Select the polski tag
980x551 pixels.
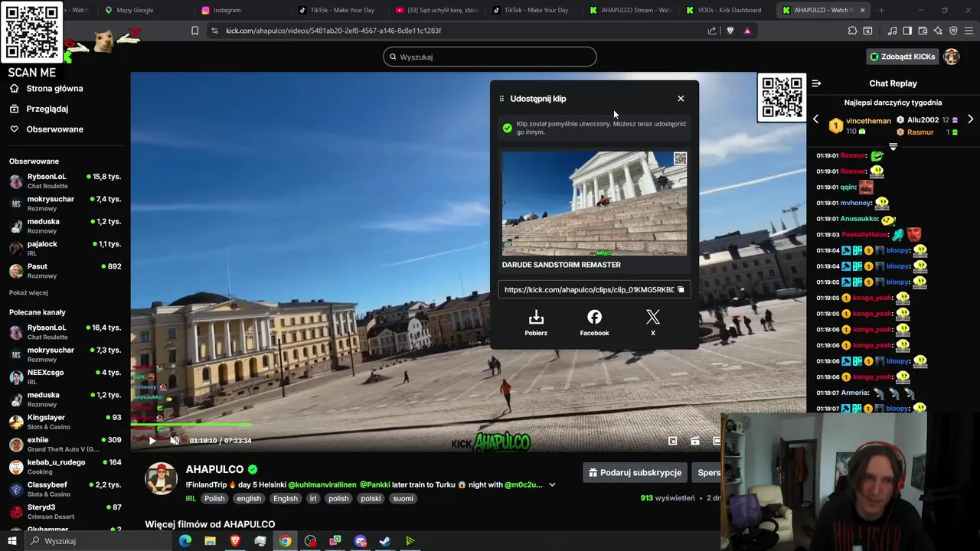click(371, 499)
